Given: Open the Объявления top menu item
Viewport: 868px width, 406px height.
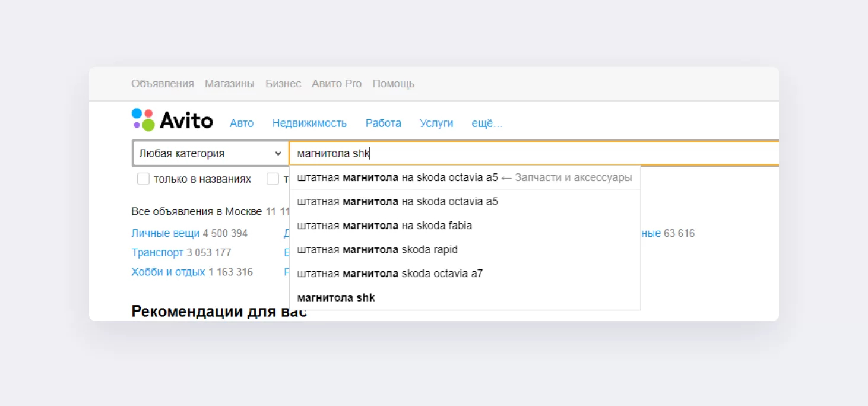Looking at the screenshot, I should (163, 84).
